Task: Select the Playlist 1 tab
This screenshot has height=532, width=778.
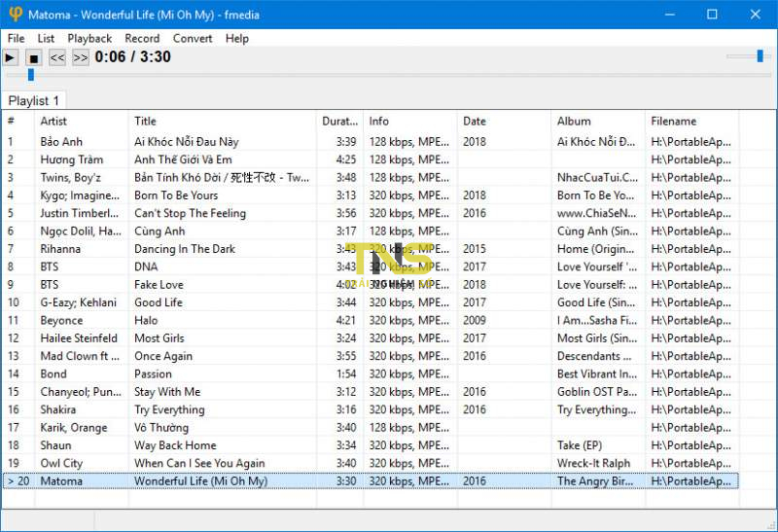Action: click(x=34, y=101)
